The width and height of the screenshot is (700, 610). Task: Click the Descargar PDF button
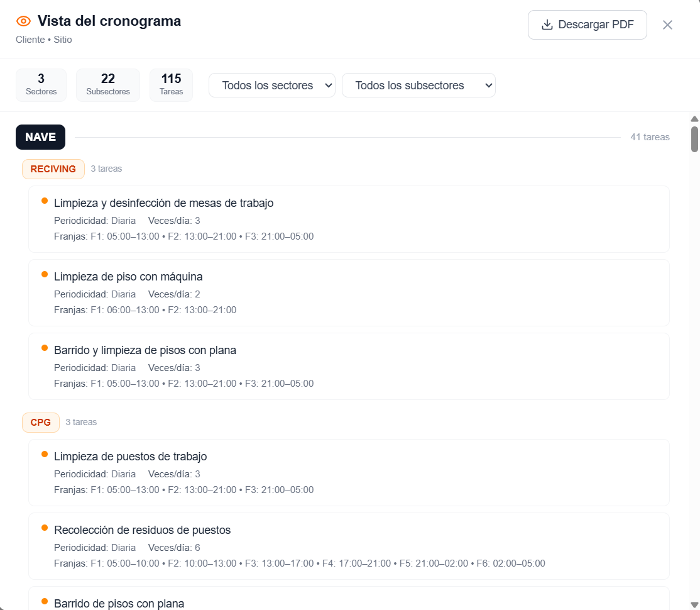click(587, 25)
